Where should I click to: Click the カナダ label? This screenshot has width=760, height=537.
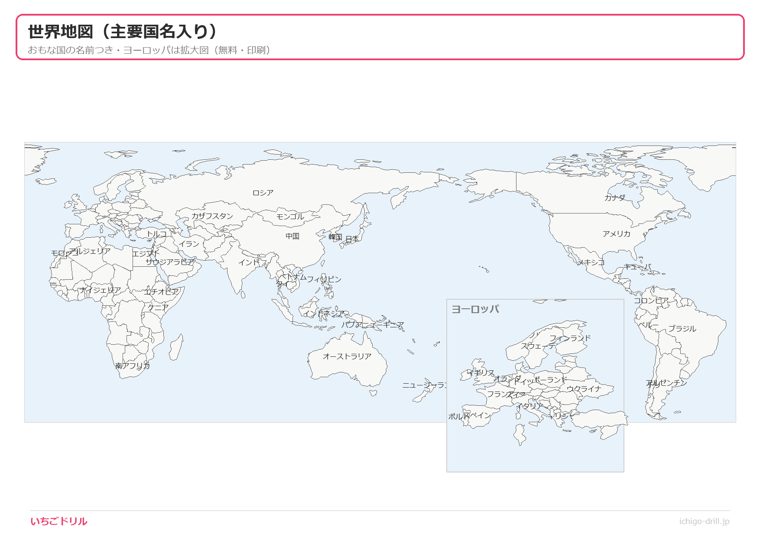point(615,198)
